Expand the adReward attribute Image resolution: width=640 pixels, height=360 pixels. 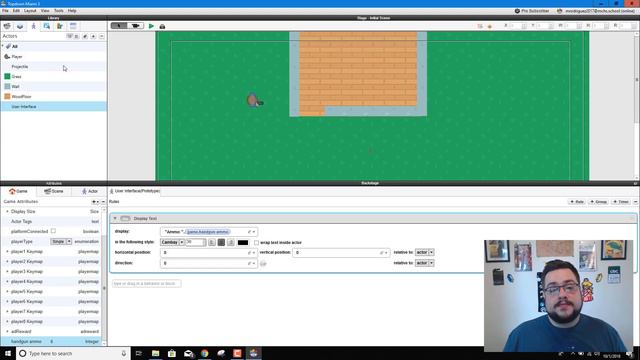point(7,331)
